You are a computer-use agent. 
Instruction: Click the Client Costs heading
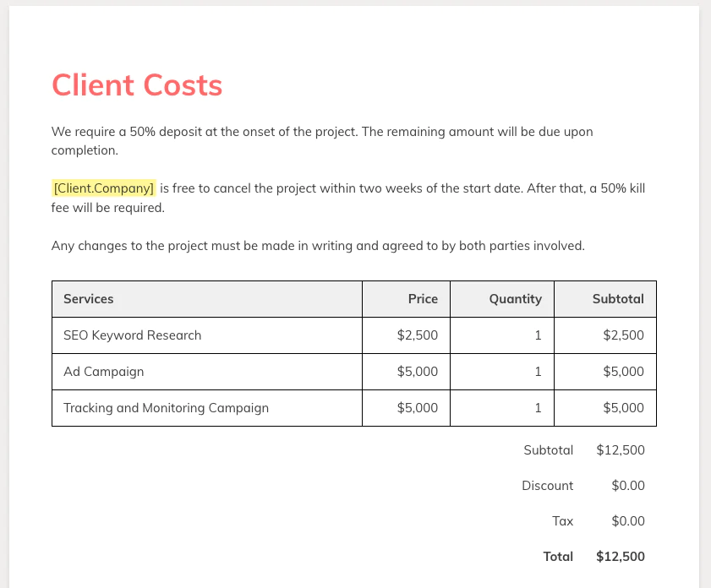click(x=137, y=85)
